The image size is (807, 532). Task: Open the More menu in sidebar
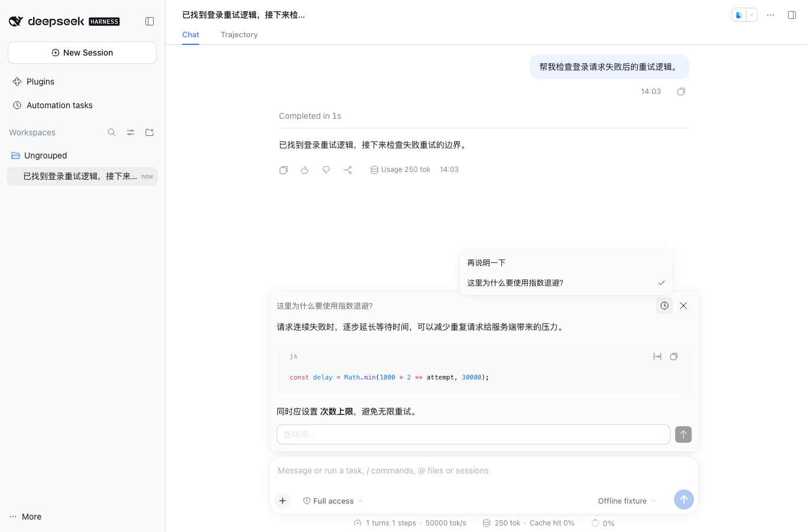tap(25, 517)
